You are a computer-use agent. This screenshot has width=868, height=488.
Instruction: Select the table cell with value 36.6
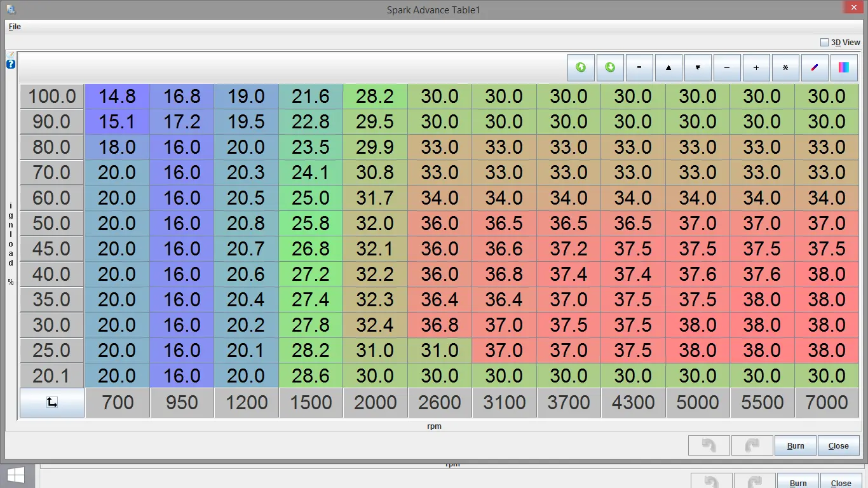pyautogui.click(x=504, y=249)
